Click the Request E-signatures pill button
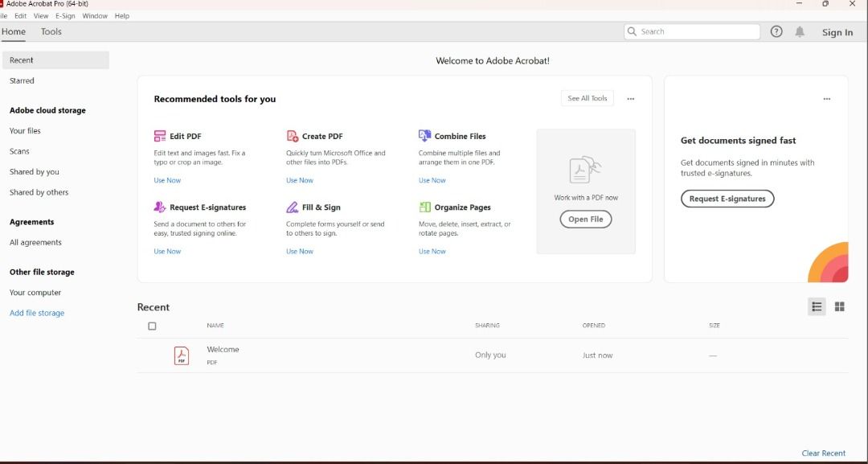The image size is (868, 464). click(727, 199)
